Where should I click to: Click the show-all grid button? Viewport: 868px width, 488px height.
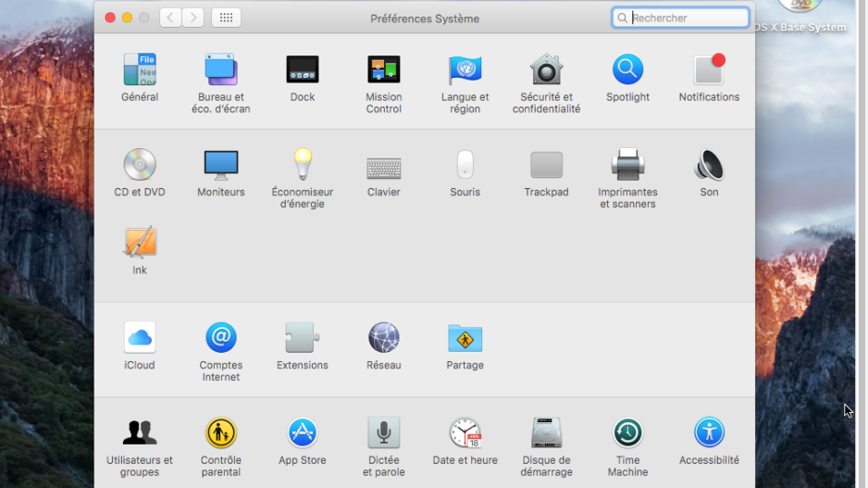click(x=226, y=18)
